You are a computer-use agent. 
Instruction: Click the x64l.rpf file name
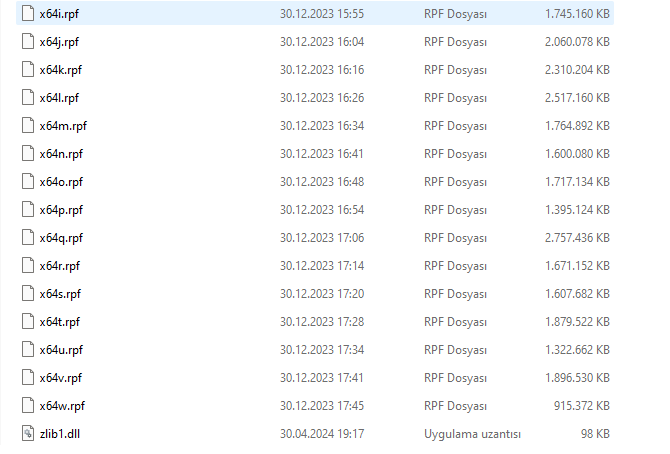(x=59, y=98)
